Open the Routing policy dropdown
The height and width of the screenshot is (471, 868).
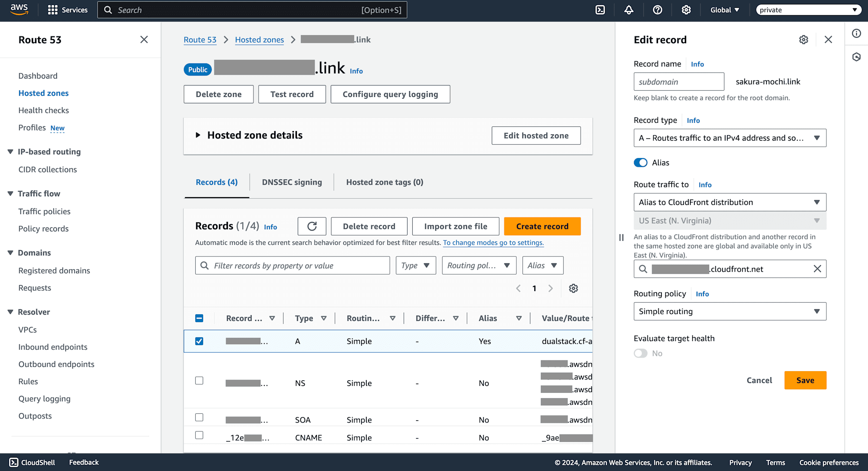(730, 311)
